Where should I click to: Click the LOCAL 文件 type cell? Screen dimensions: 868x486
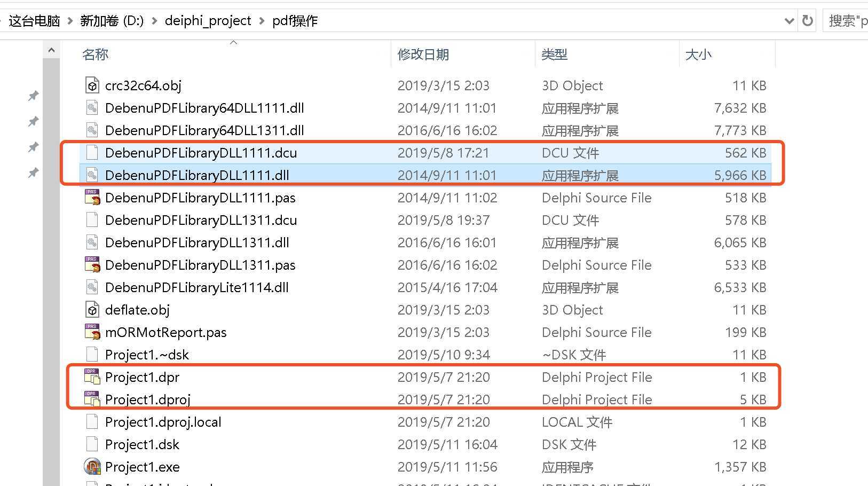point(577,422)
